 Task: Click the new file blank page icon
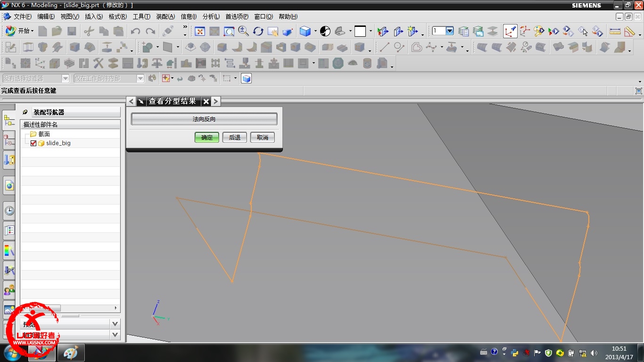(x=42, y=32)
